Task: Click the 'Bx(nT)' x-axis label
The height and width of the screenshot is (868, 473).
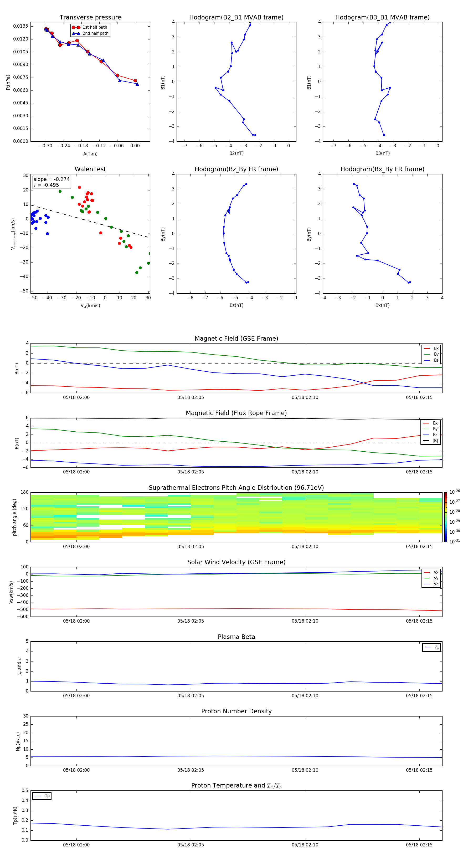Action: pos(382,305)
